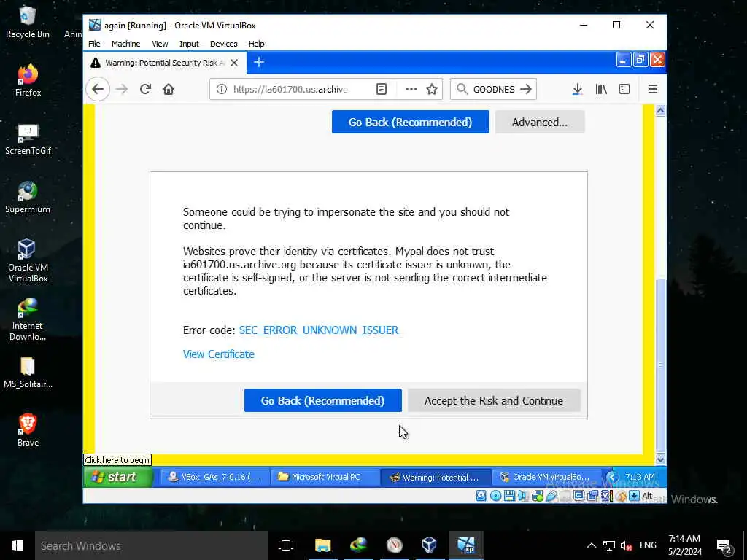Viewport: 747px width, 560px height.
Task: Open Recycle Bin desktop icon
Action: (28, 22)
